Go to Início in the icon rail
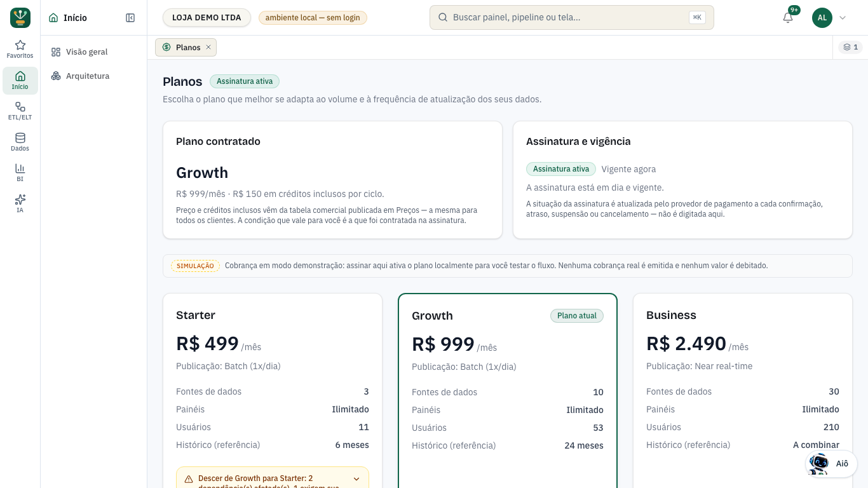868x488 pixels. click(20, 81)
